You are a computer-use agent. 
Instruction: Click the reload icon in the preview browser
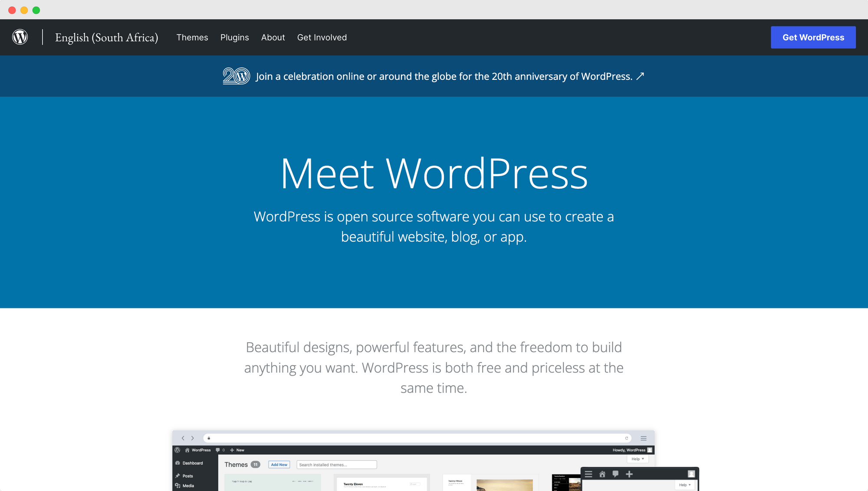coord(626,438)
